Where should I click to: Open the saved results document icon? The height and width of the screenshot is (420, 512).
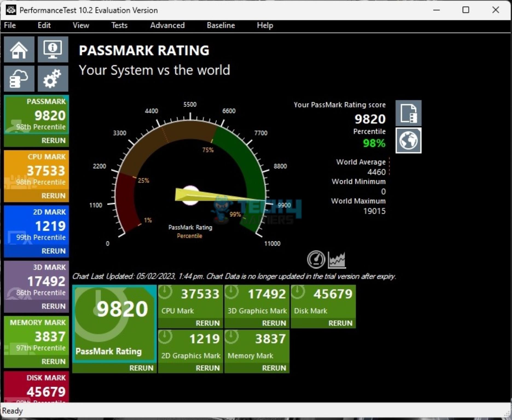tap(408, 113)
